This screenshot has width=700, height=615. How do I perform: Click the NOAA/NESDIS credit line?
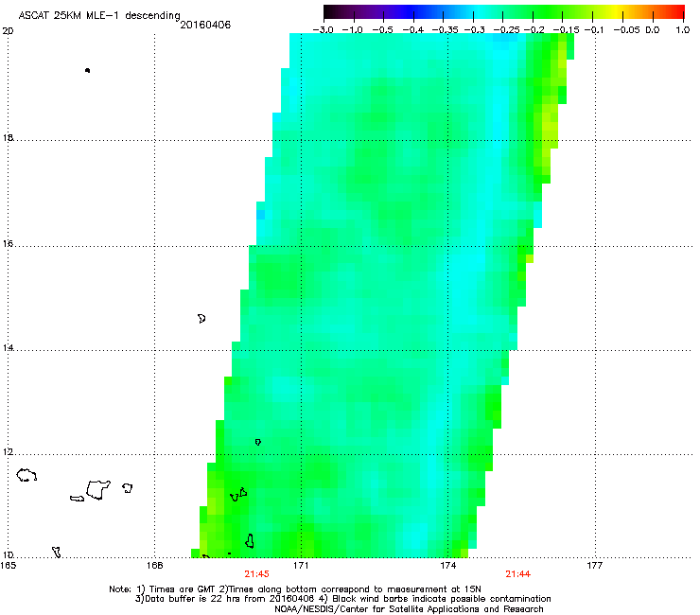coord(409,609)
